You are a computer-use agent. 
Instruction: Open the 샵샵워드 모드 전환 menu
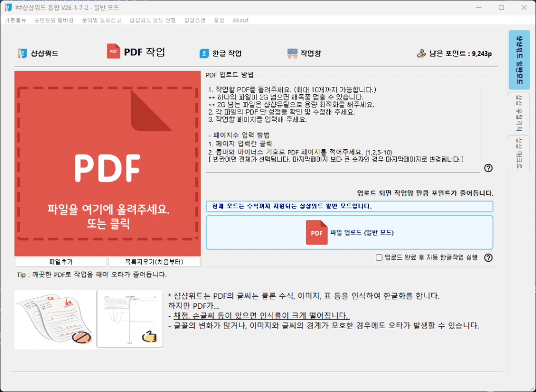pyautogui.click(x=153, y=20)
